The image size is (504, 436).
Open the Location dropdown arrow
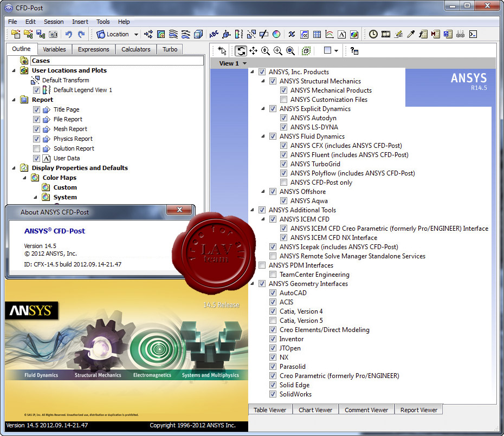[136, 34]
